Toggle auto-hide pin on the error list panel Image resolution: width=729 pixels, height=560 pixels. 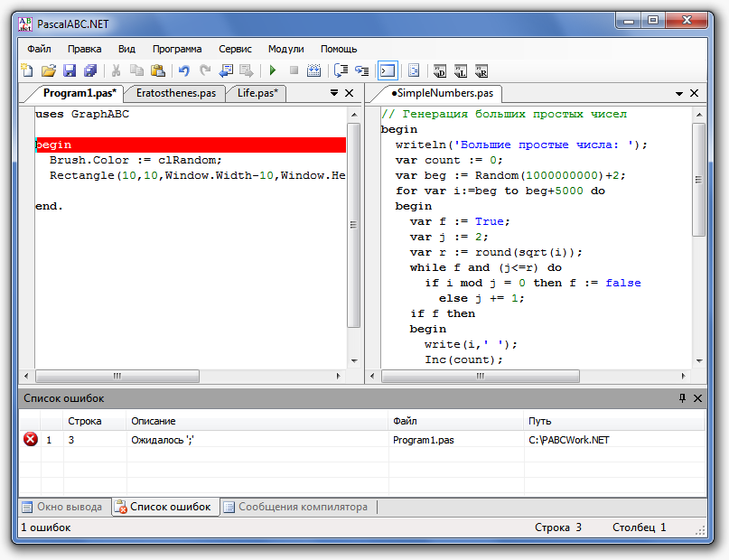point(682,398)
